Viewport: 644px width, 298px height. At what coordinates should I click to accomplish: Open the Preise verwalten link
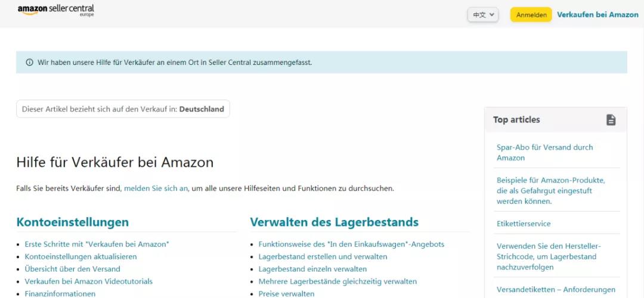[x=286, y=294]
